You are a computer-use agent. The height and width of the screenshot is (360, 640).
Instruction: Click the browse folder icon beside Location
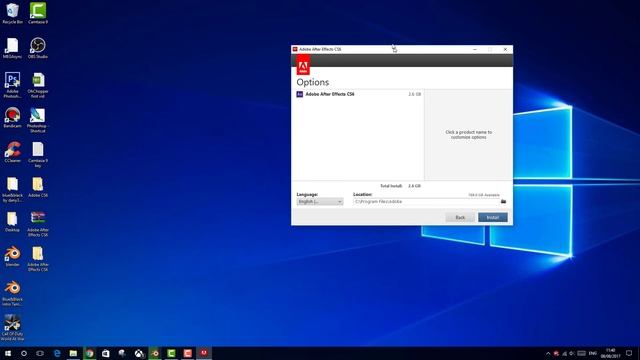503,202
